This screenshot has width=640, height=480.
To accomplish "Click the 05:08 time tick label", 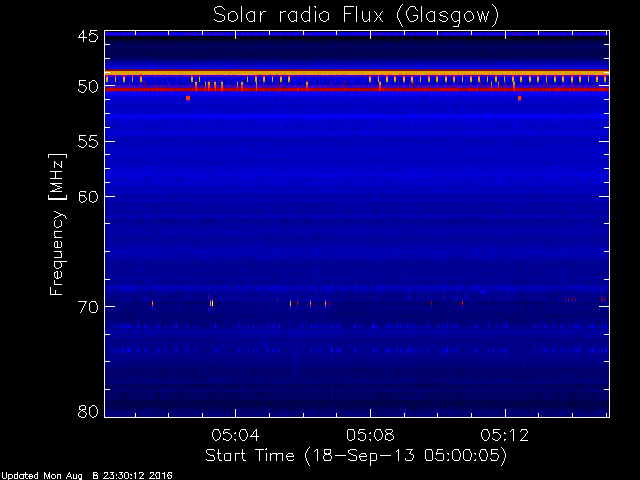I will [370, 435].
